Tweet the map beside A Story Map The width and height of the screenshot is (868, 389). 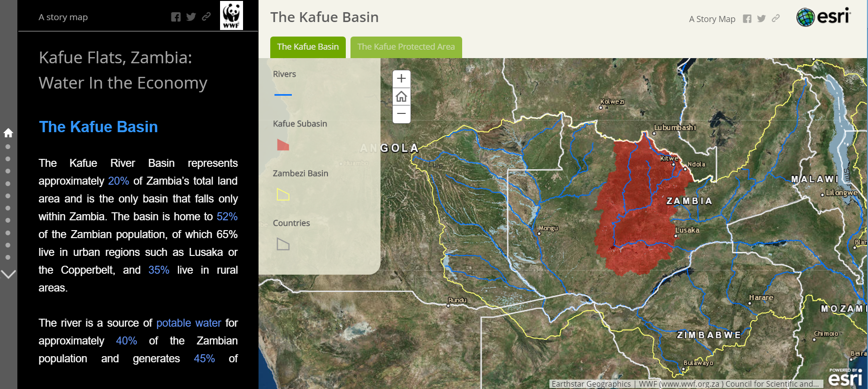[x=761, y=19]
